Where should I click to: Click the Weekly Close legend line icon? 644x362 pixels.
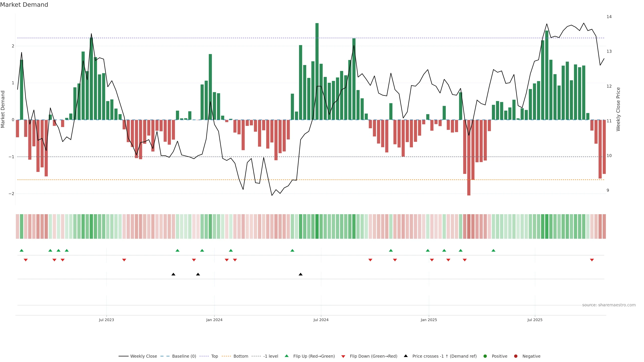(123, 356)
